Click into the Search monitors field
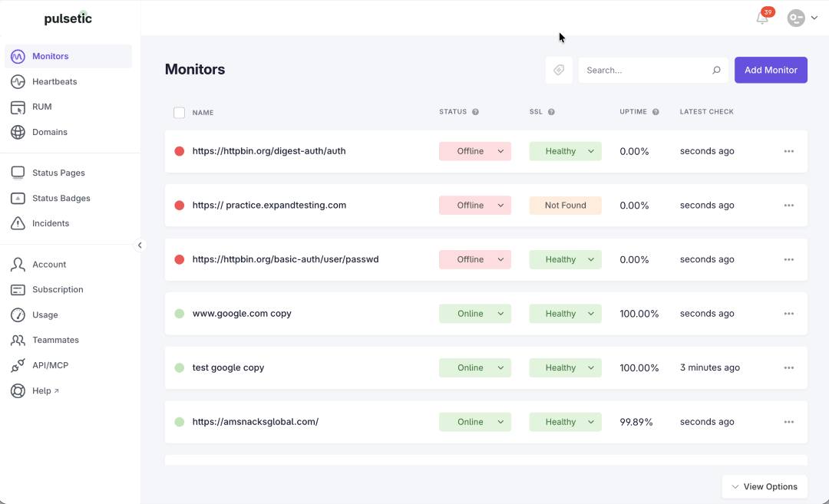Screen dimensions: 829x504 [x=648, y=70]
